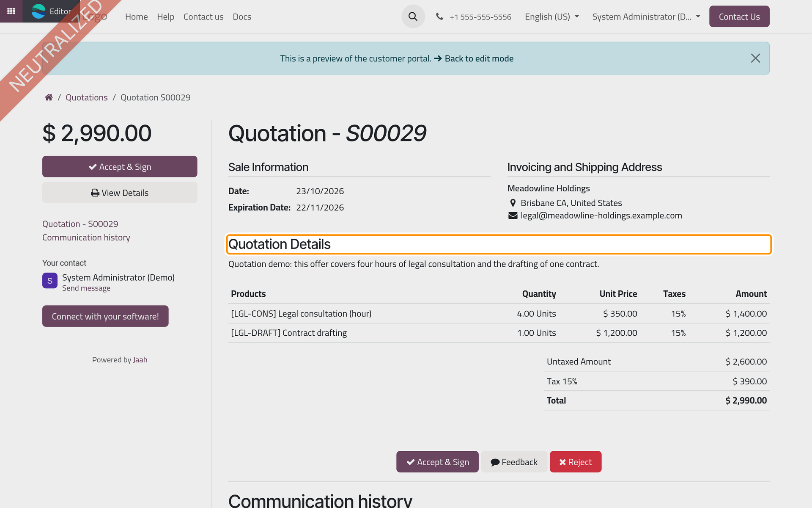Click the Date value 23/10/2026

[x=320, y=191]
